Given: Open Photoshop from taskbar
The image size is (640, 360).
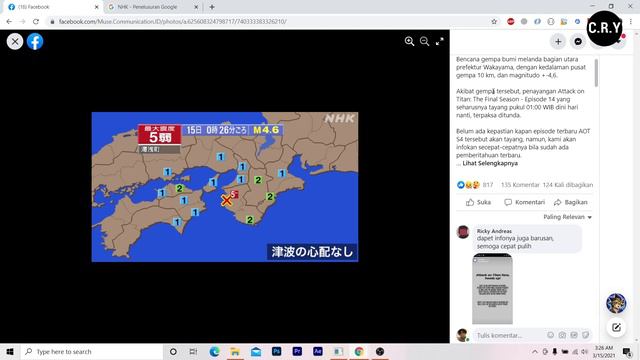Looking at the screenshot, I should [276, 351].
